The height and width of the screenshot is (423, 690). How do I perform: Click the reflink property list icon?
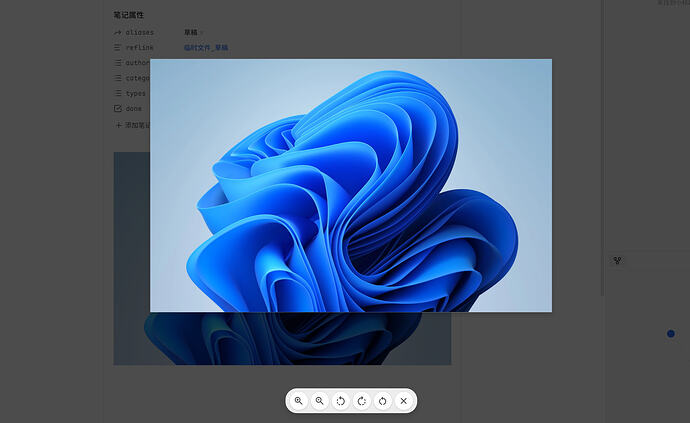tap(117, 48)
